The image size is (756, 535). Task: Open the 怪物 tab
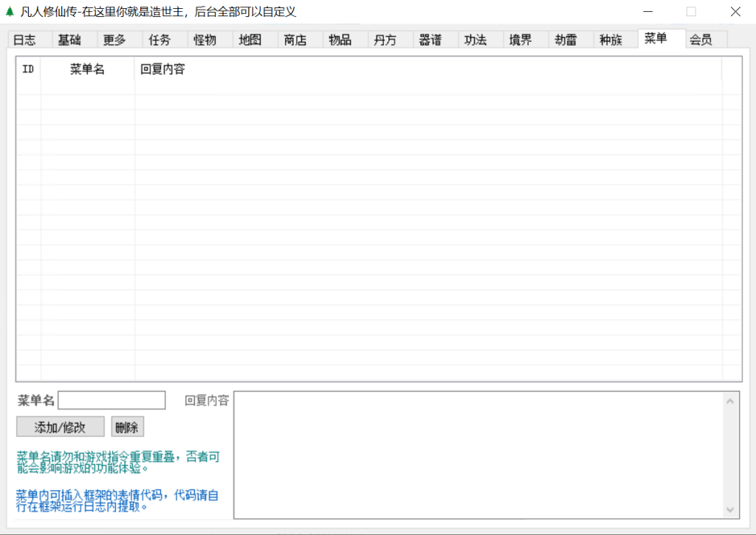click(x=205, y=41)
